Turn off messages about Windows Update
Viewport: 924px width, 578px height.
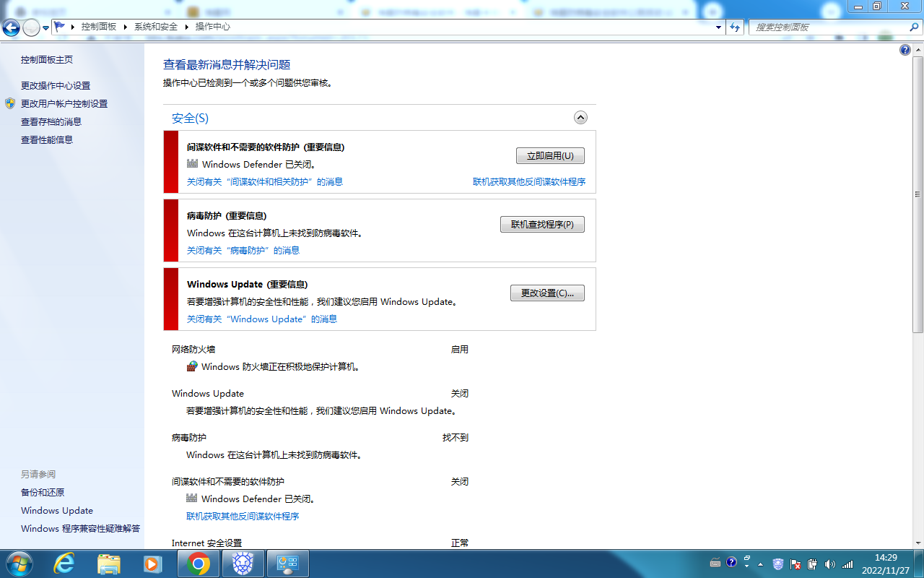tap(262, 319)
